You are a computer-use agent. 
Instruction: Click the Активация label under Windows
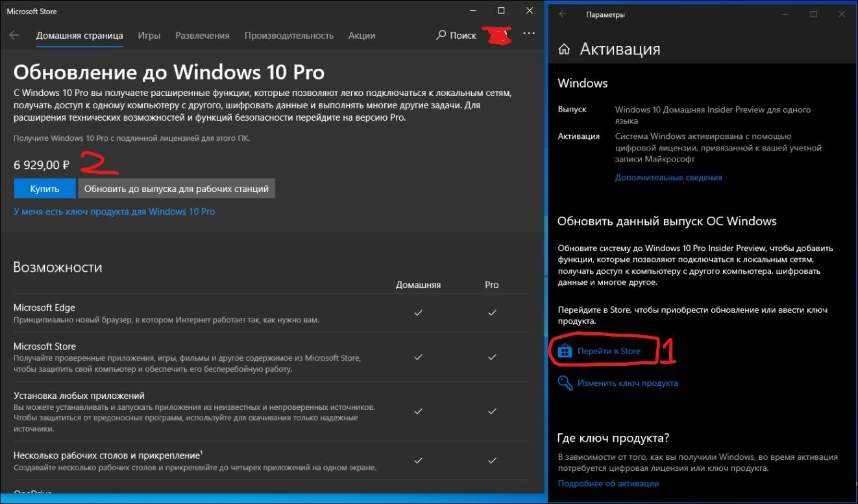(578, 136)
